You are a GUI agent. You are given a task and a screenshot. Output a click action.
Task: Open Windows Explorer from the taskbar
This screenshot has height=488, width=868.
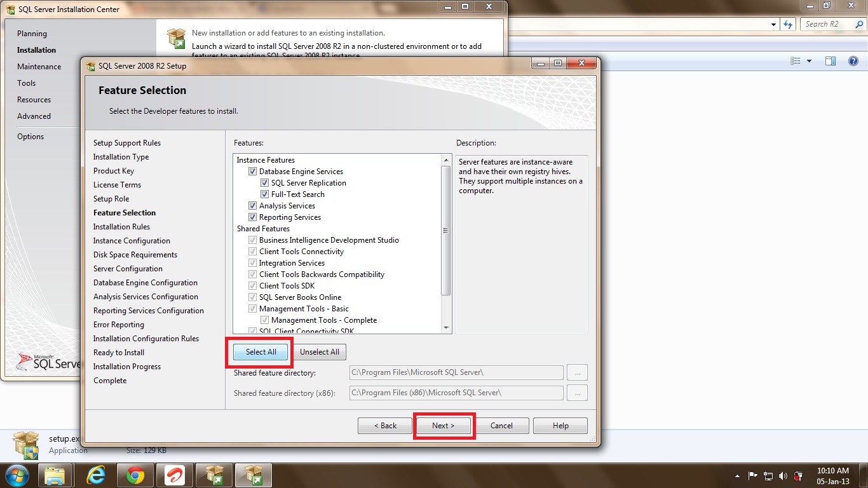coord(55,475)
